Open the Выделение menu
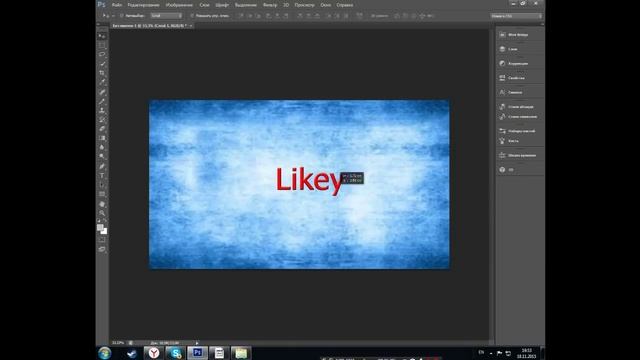The width and height of the screenshot is (640, 360). coord(245,5)
